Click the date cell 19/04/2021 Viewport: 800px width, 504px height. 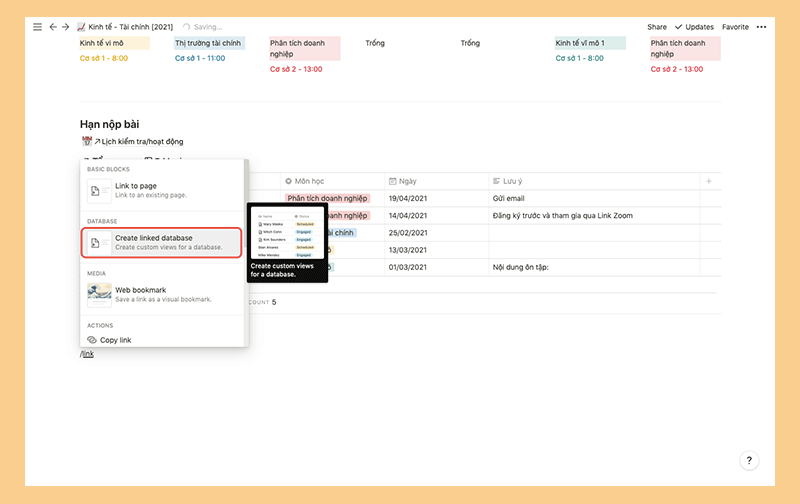(436, 198)
